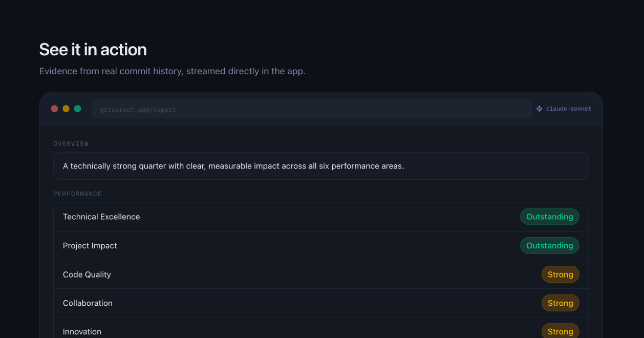Click Strong badge for Code Quality
This screenshot has width=644, height=338.
tap(560, 274)
